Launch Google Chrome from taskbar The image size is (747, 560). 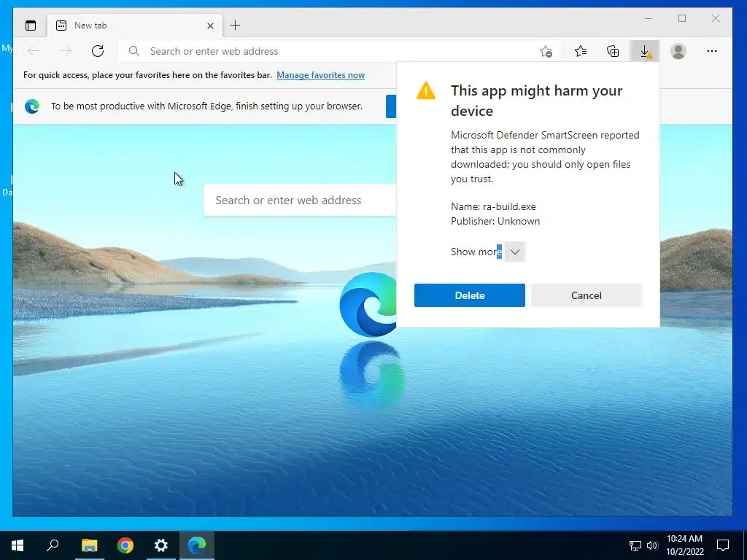pos(125,545)
